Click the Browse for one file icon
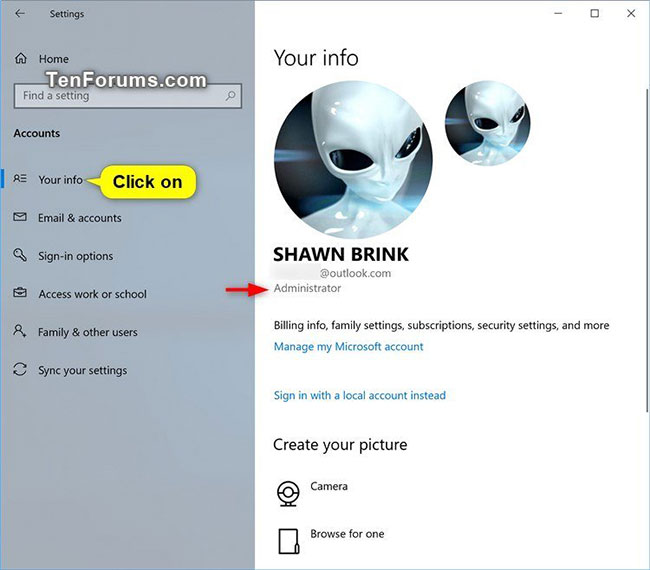Viewport: 650px width, 570px height. tap(288, 541)
